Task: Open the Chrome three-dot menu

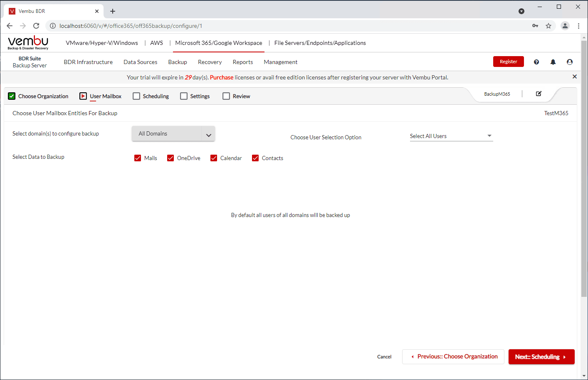Action: 578,26
